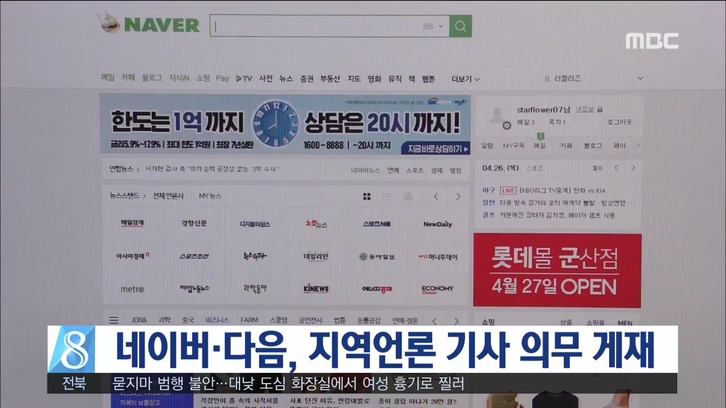Open the 과학동아 press logo

255,288
